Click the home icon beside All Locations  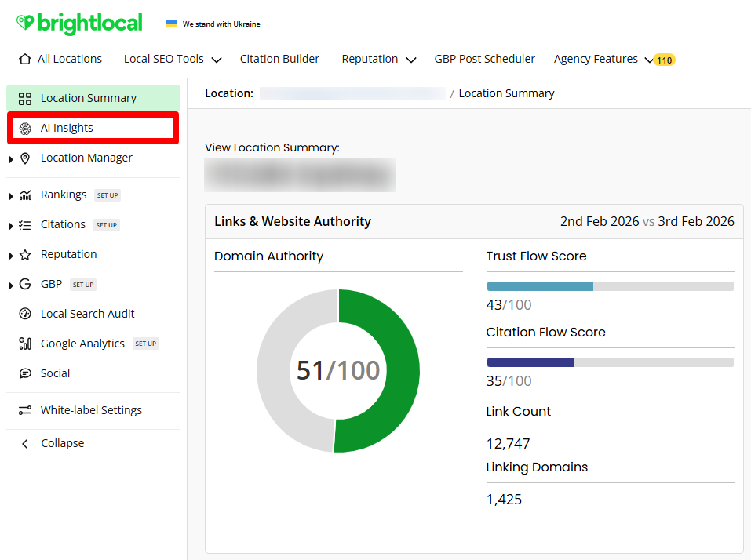tap(25, 59)
